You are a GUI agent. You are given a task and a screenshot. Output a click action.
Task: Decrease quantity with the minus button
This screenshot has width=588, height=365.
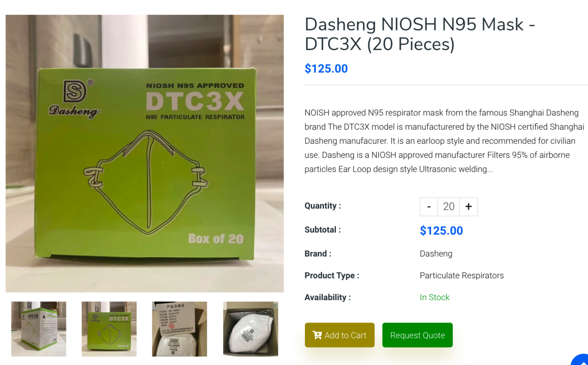click(x=429, y=207)
